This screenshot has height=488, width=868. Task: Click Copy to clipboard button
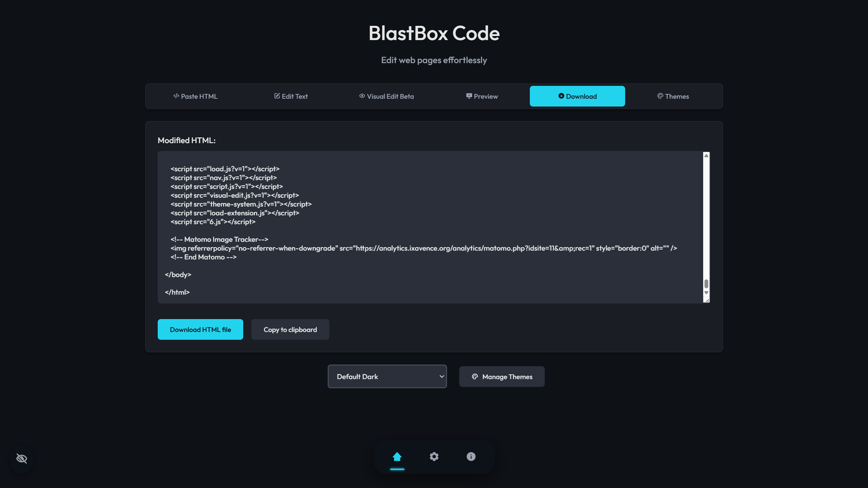(290, 330)
